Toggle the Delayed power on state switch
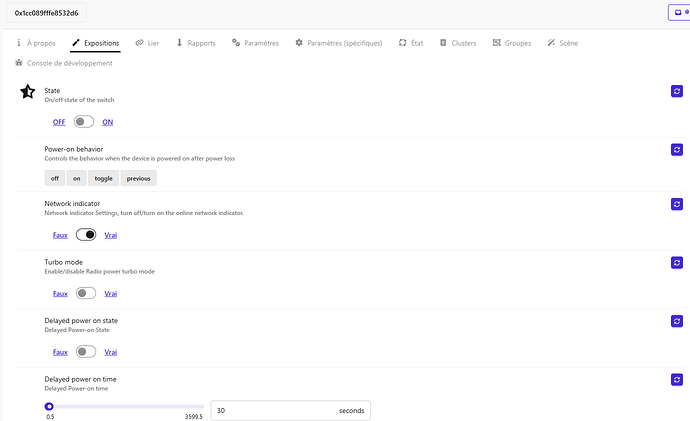690x421 pixels. point(85,352)
